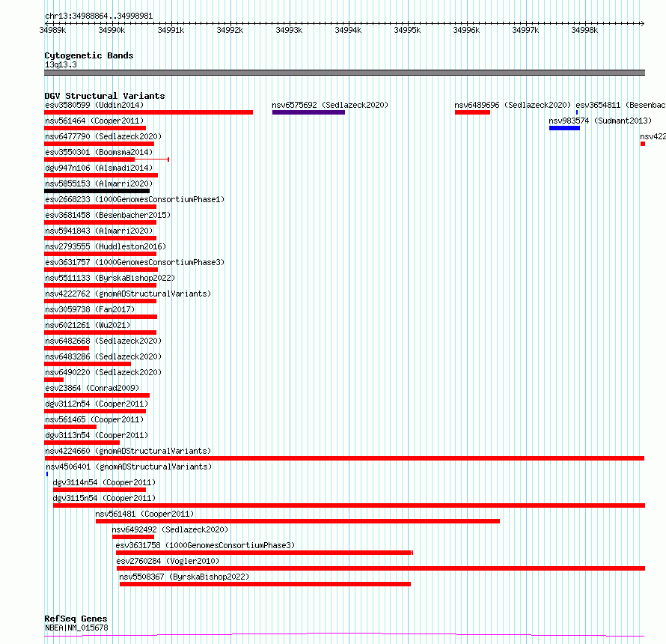
Task: Click the 34994k ruler position label
Action: tap(348, 30)
